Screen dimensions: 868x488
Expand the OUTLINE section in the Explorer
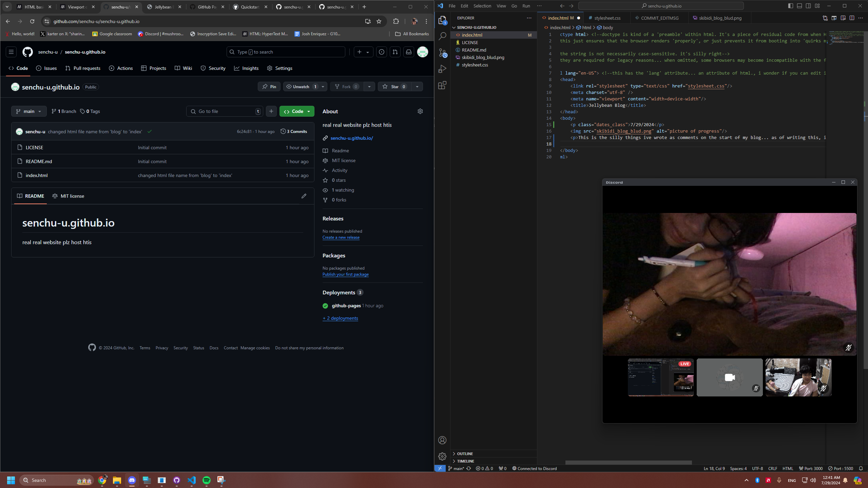[465, 453]
